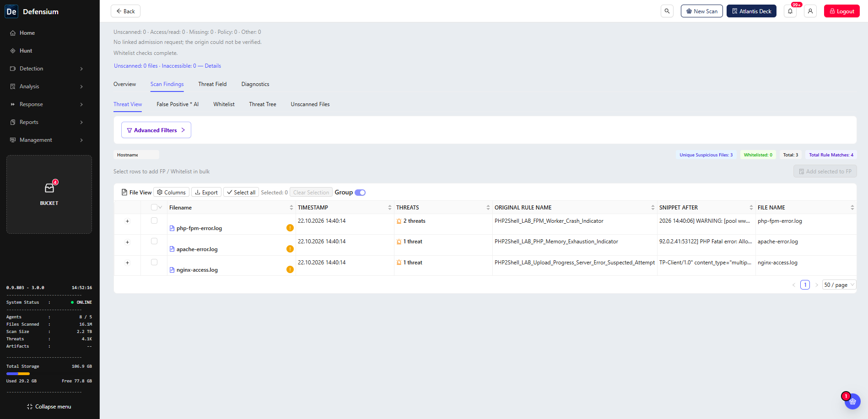Expand the Advanced Filters panel
Screen dimensions: 868x419
pos(156,130)
